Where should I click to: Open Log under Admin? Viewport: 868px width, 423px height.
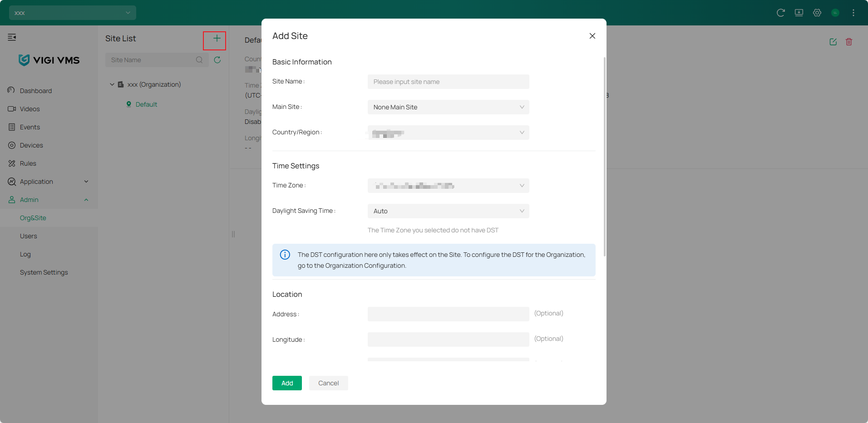(49, 254)
